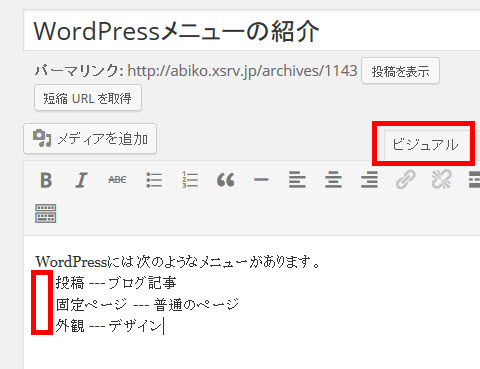Apply strikethrough with ABC icon

click(117, 180)
